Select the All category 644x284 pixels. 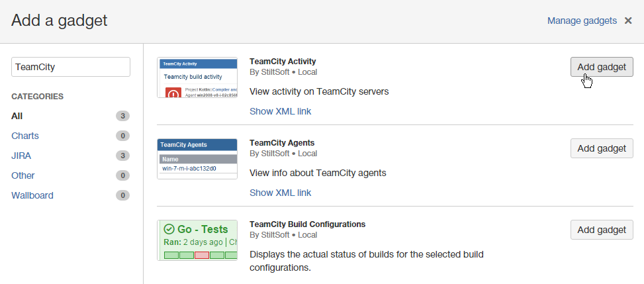click(x=17, y=116)
